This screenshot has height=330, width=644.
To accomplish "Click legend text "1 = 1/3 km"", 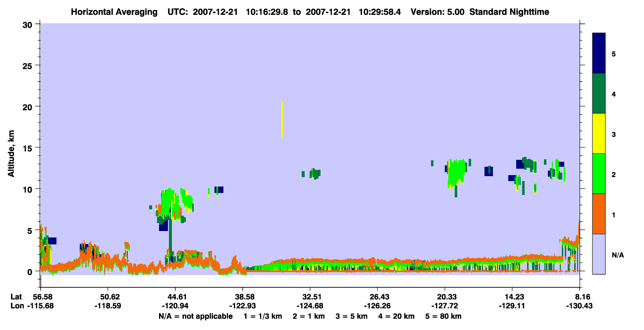I will tap(263, 316).
